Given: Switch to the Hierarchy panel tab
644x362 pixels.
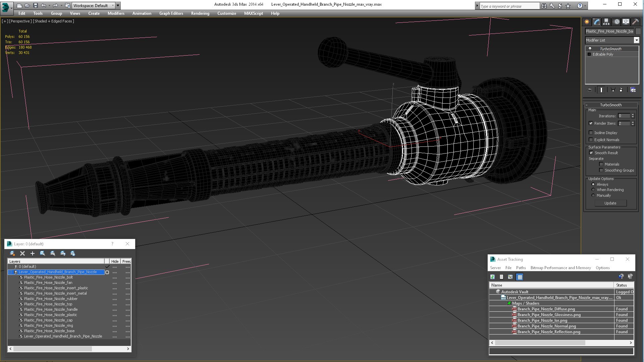Looking at the screenshot, I should [x=606, y=22].
